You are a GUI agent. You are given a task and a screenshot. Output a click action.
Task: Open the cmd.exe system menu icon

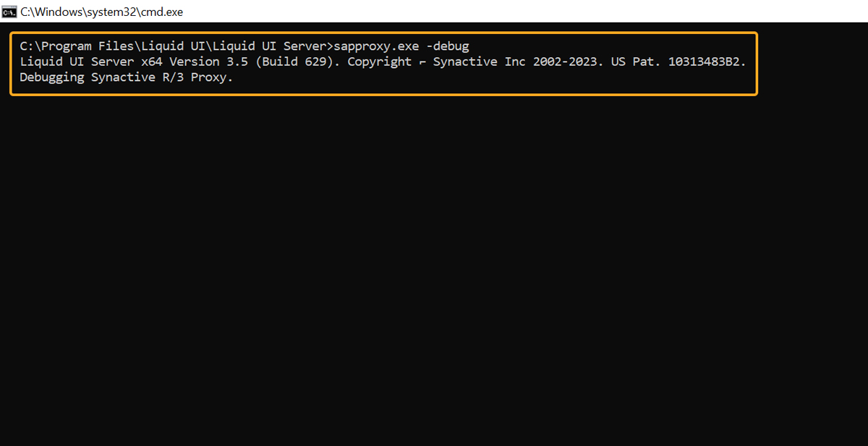coord(9,12)
